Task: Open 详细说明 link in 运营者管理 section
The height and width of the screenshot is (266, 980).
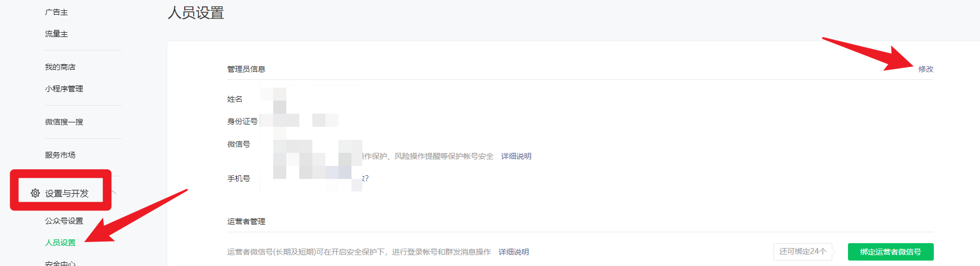Action: 514,252
